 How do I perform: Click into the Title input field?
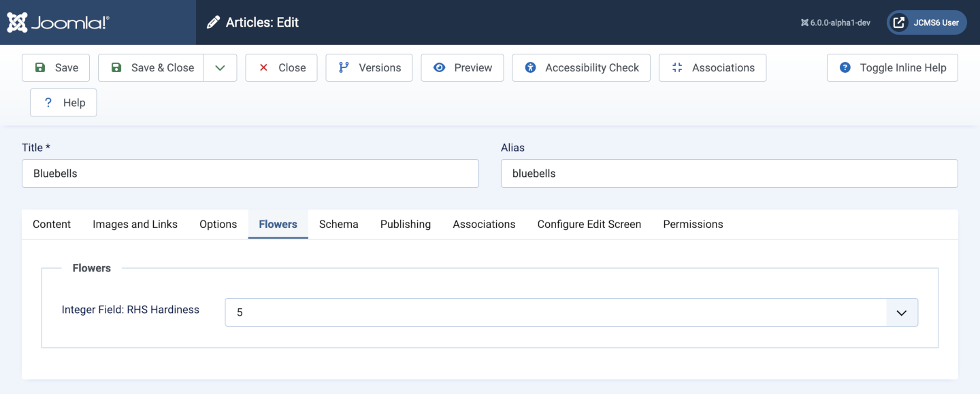[250, 174]
